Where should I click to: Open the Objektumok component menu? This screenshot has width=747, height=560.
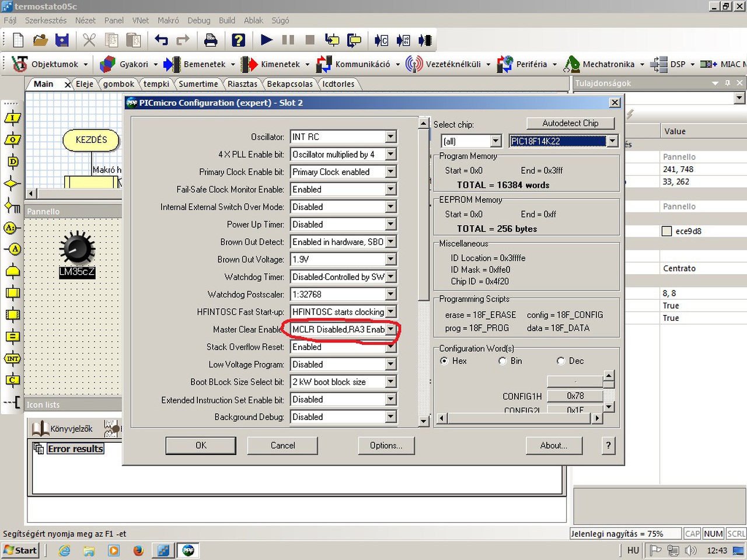point(50,64)
